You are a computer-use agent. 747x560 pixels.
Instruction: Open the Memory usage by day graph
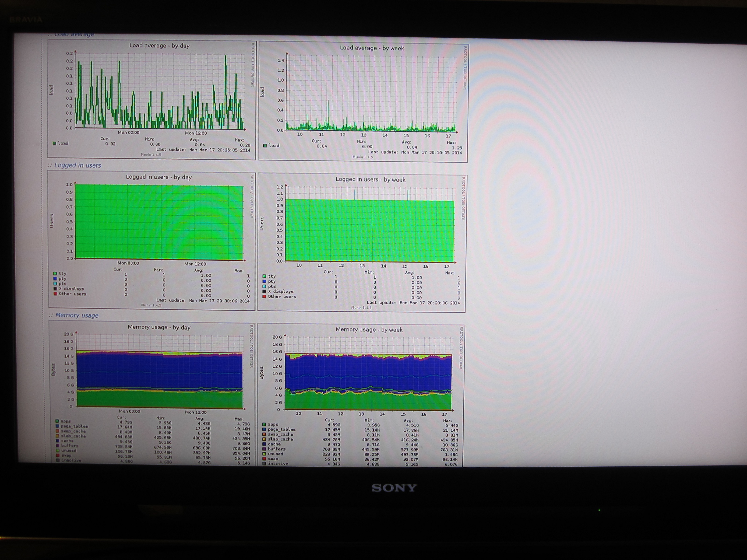pyautogui.click(x=152, y=393)
